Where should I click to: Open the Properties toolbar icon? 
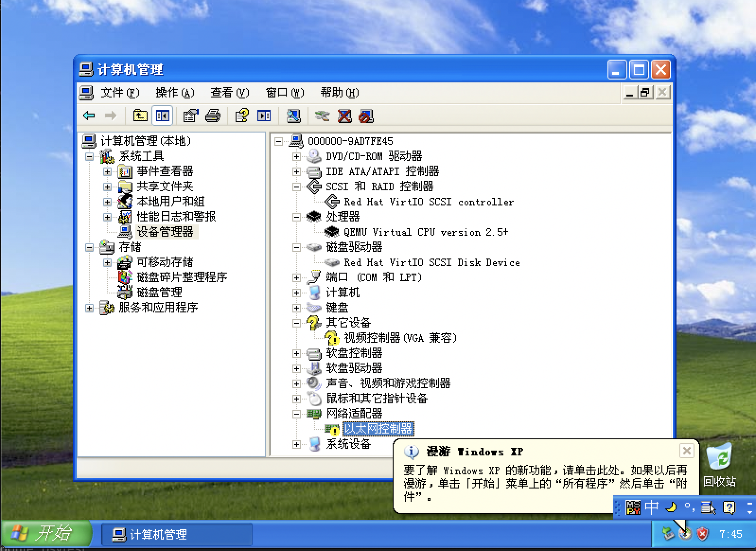click(x=190, y=116)
